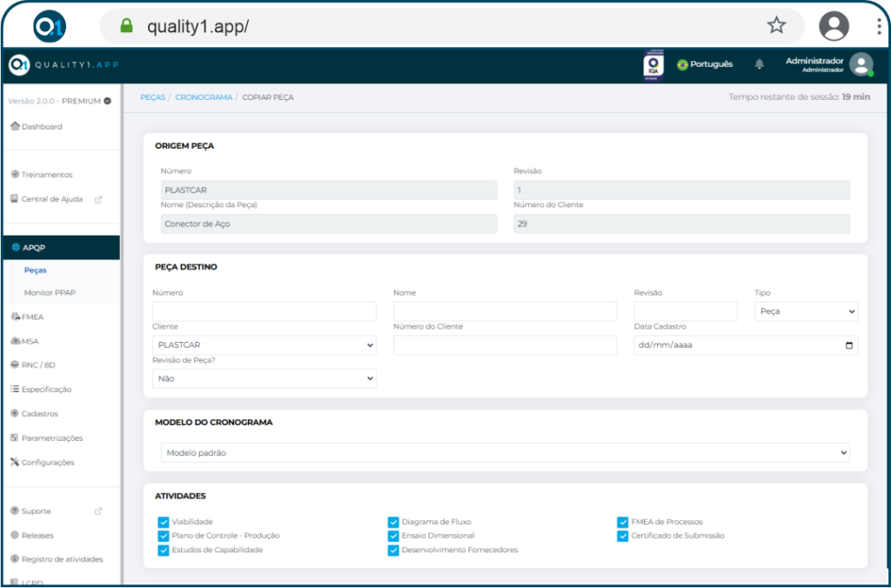Click the Releases icon in sidebar
Viewport: 891px width, 588px height.
(x=16, y=535)
